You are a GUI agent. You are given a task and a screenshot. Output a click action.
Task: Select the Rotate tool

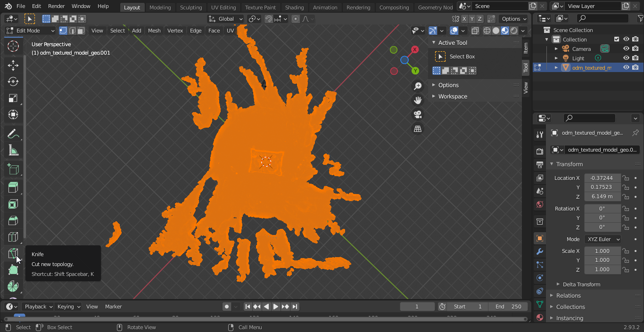click(x=13, y=81)
